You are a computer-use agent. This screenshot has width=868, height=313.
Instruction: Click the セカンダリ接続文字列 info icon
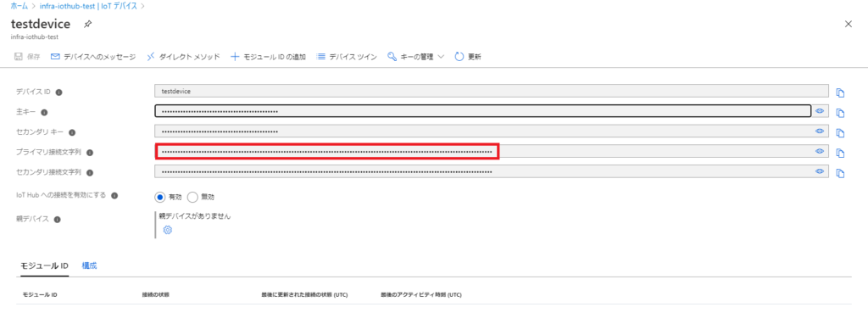[90, 173]
